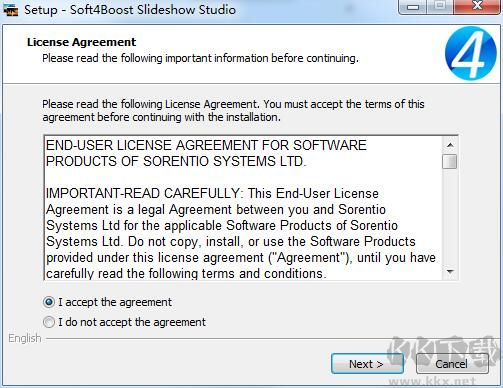This screenshot has height=388, width=503.
Task: Click the license scrollbar thumb
Action: [450, 161]
